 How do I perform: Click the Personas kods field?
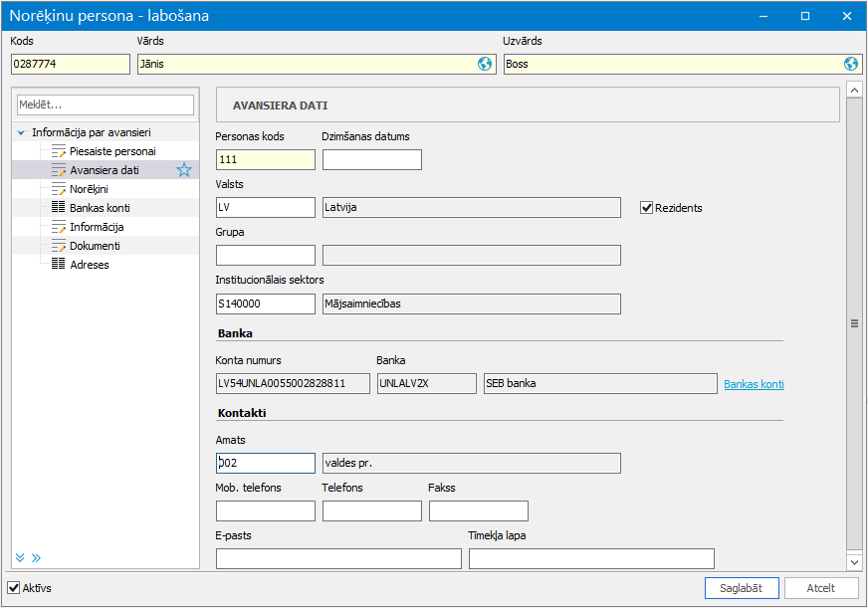point(265,159)
